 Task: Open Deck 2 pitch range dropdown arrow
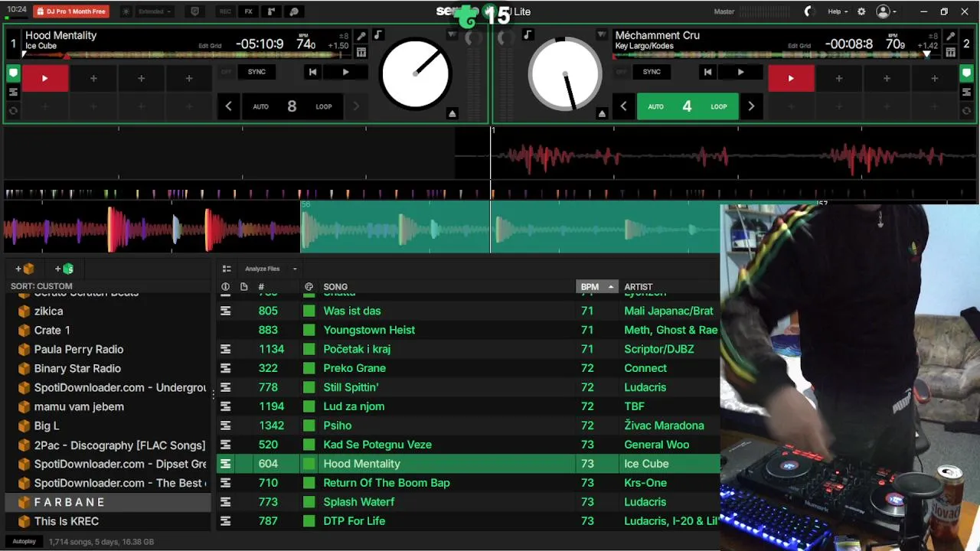click(601, 35)
